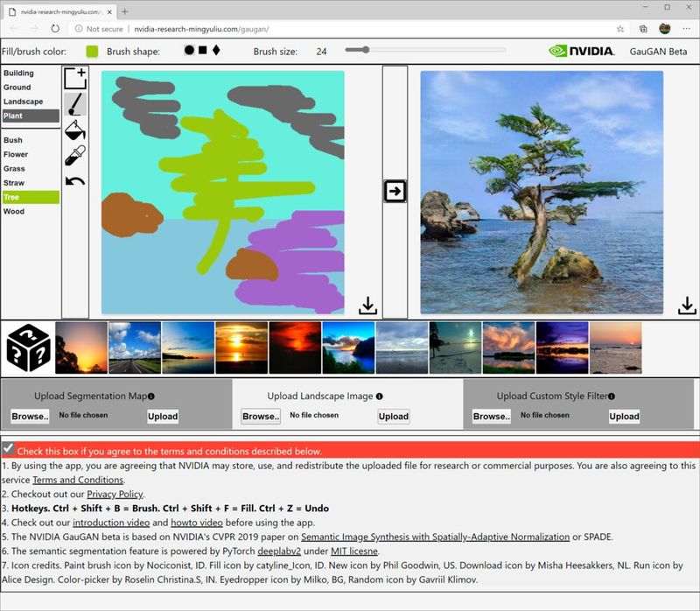This screenshot has width=700, height=611.
Task: Click the info icon beside Upload Custom Style Filter
Action: [x=612, y=397]
